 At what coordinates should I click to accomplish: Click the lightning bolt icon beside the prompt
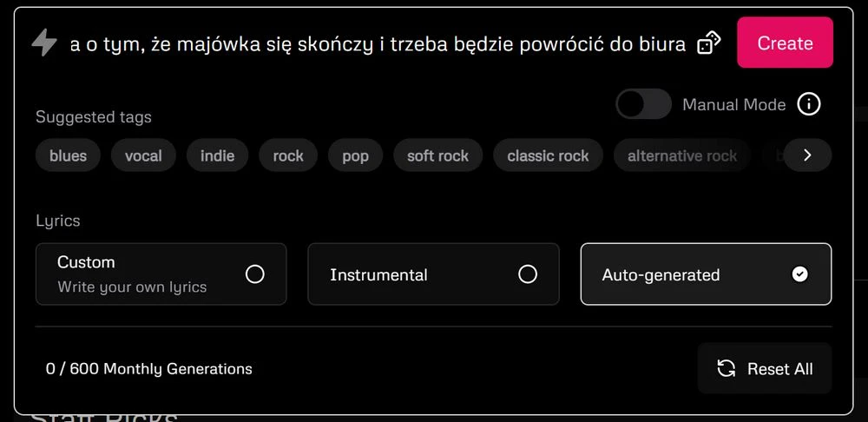pos(45,43)
